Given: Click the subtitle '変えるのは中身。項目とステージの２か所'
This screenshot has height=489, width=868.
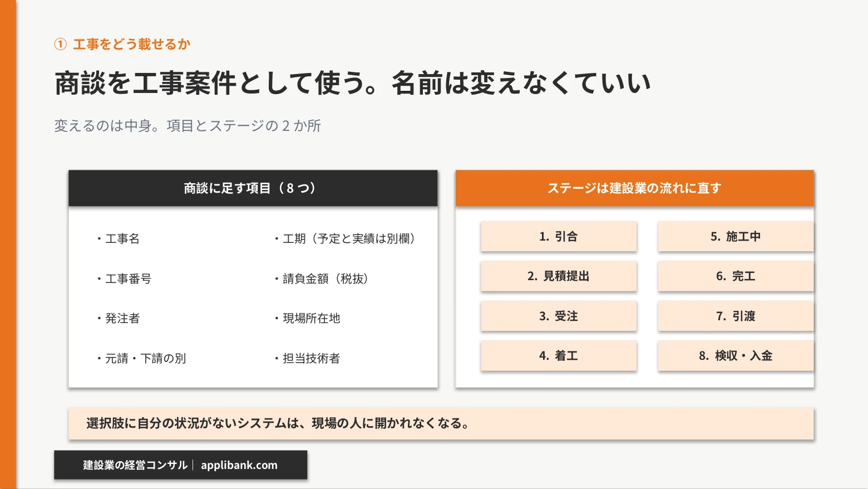Looking at the screenshot, I should click(x=188, y=126).
